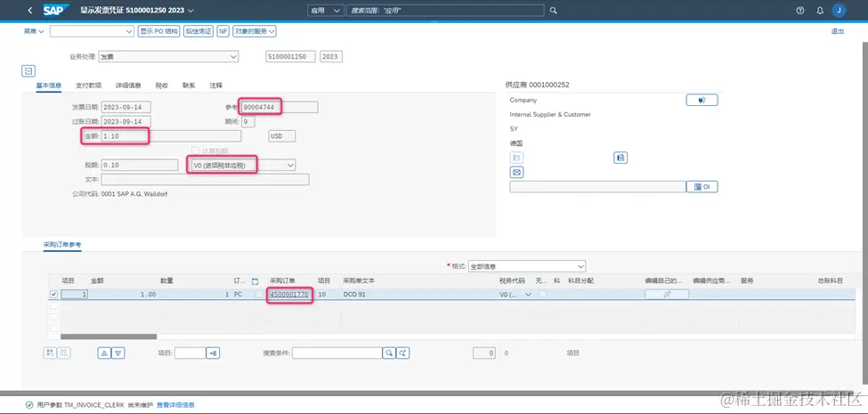
Task: Select the 采购订单参考 tab
Action: pyautogui.click(x=62, y=244)
